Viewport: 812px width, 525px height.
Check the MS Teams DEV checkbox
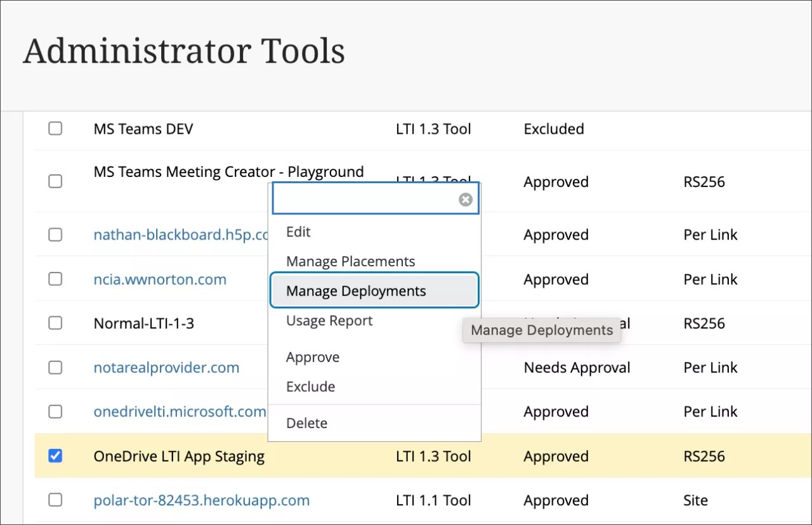click(55, 128)
